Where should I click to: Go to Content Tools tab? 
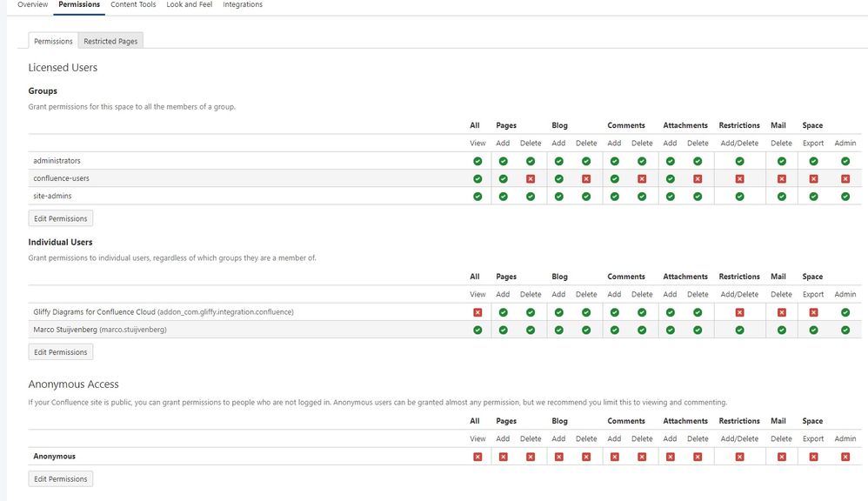(133, 4)
